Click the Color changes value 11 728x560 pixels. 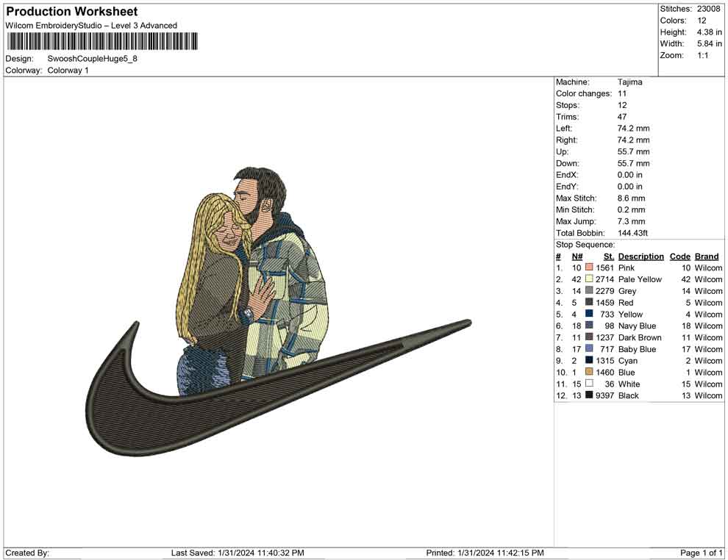[x=622, y=94]
